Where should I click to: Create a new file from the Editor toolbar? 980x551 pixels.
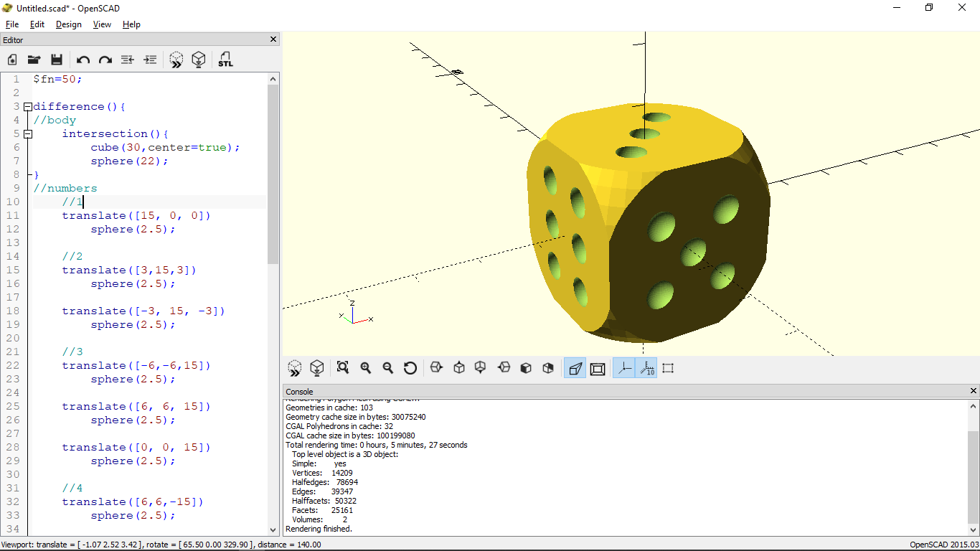click(12, 60)
